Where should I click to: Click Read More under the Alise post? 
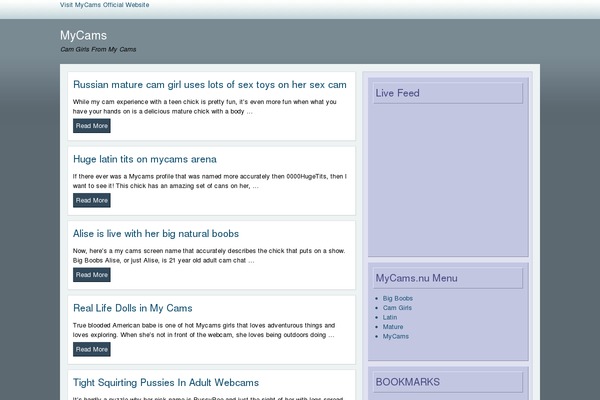coord(92,275)
